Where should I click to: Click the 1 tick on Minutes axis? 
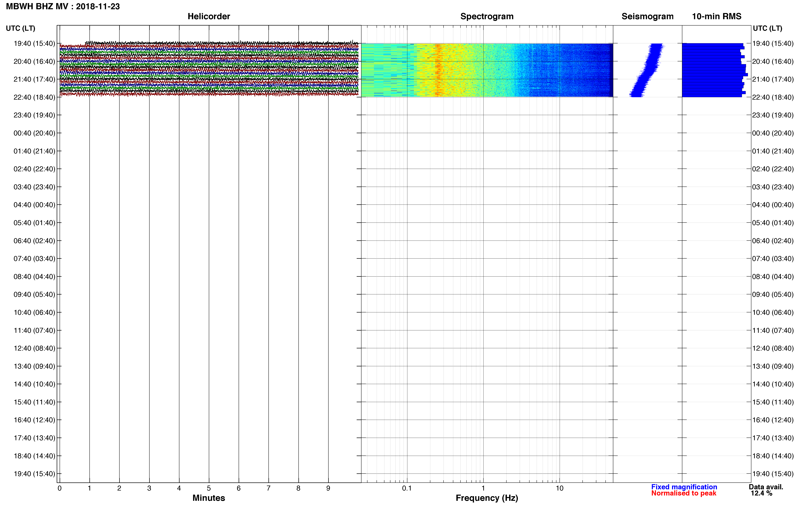(x=89, y=488)
